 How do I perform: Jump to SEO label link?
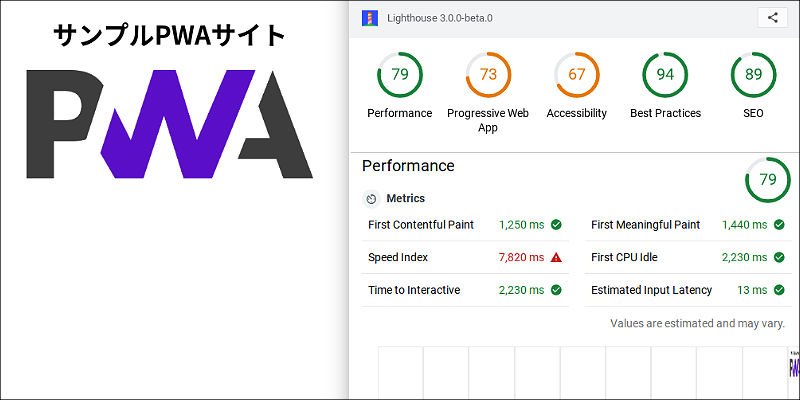pyautogui.click(x=753, y=113)
